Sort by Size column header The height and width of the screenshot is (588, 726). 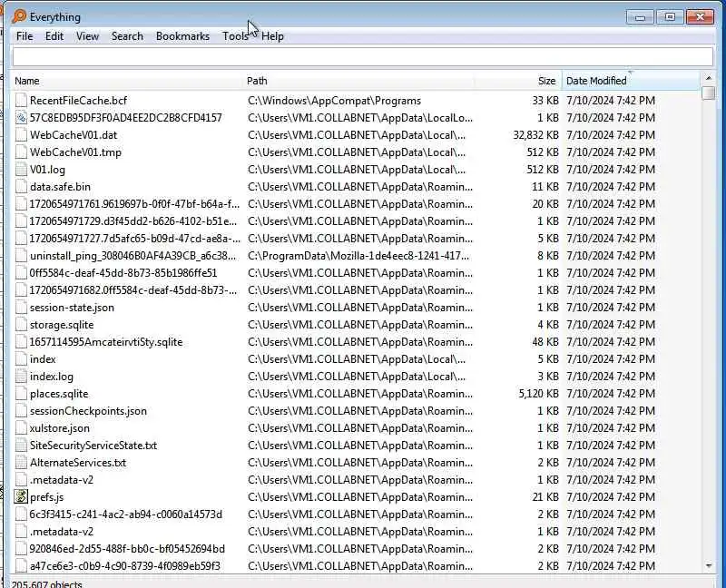click(x=517, y=81)
